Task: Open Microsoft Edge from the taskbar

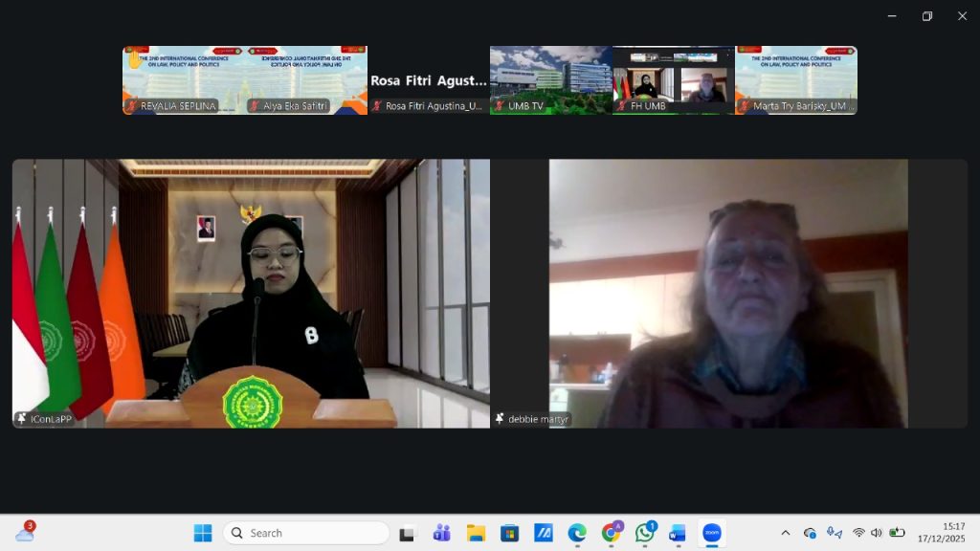Action: click(577, 533)
